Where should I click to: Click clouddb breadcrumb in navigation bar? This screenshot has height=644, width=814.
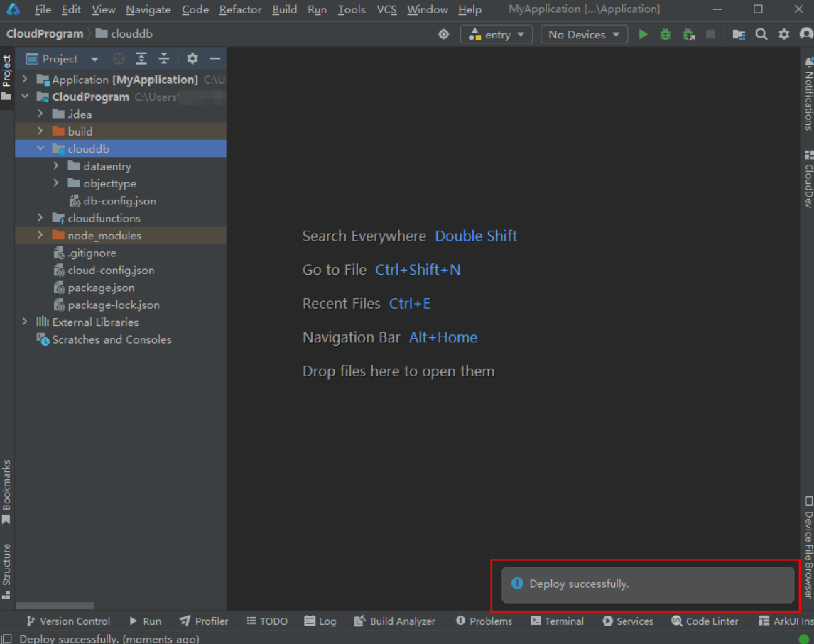tap(124, 34)
